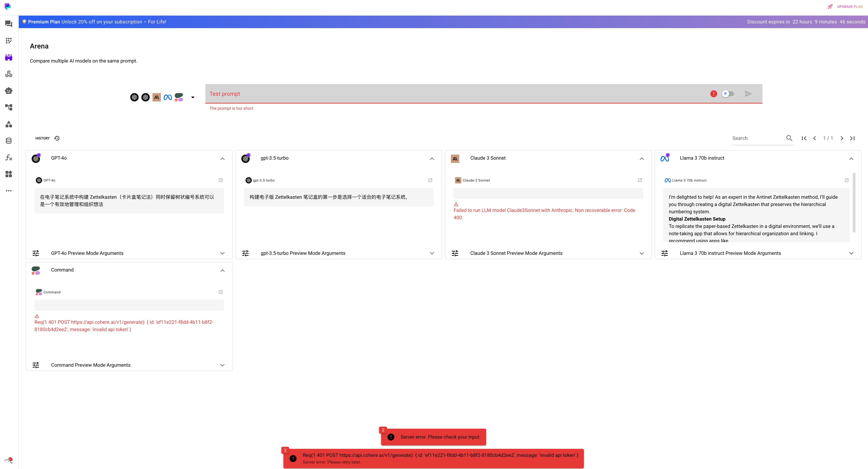The width and height of the screenshot is (868, 469).
Task: Collapse the Llama 3 70b instruct card
Action: [851, 159]
